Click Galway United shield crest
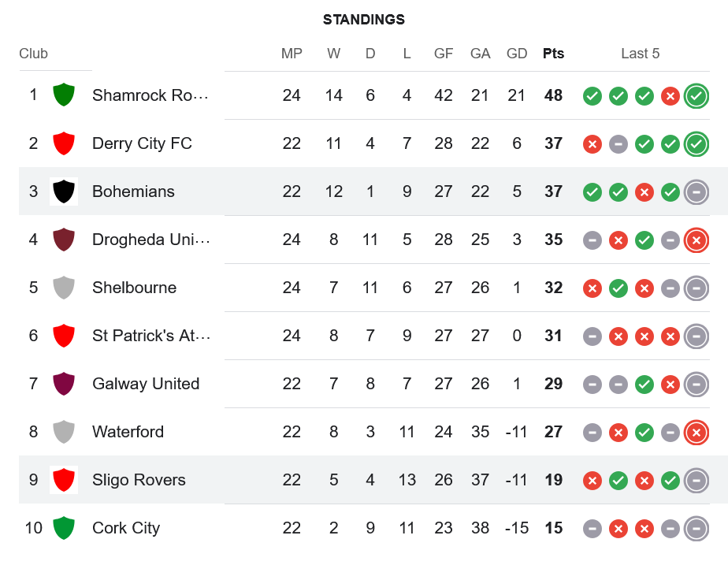728x565 pixels. click(64, 384)
